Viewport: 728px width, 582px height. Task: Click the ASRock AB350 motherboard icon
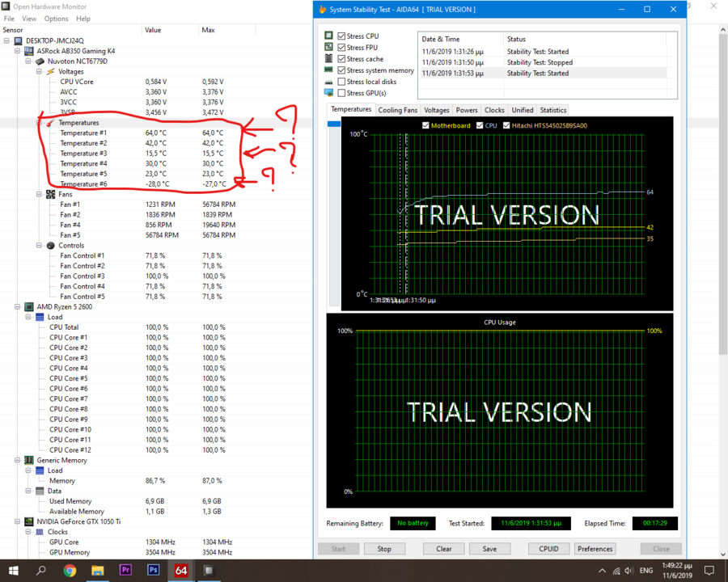click(29, 51)
